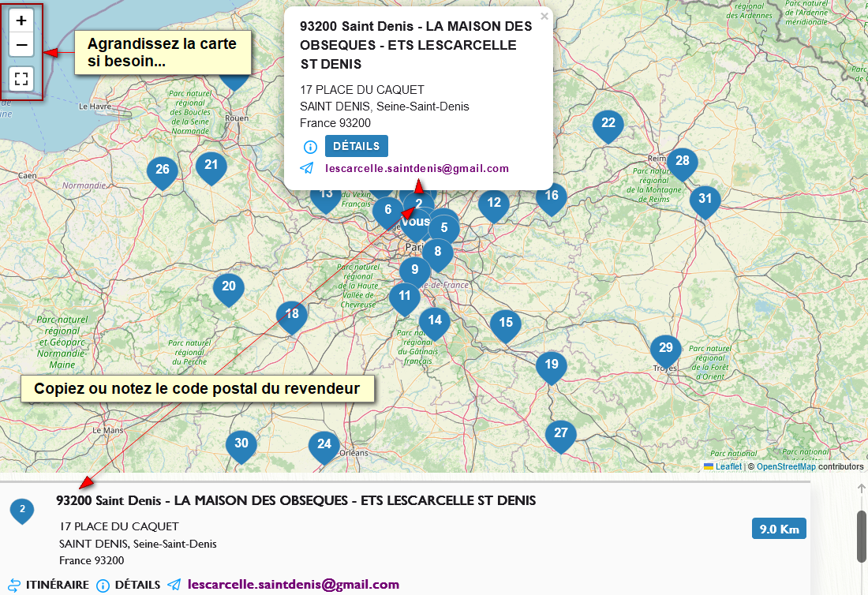This screenshot has width=868, height=595.
Task: Zoom in on the map
Action: [21, 21]
